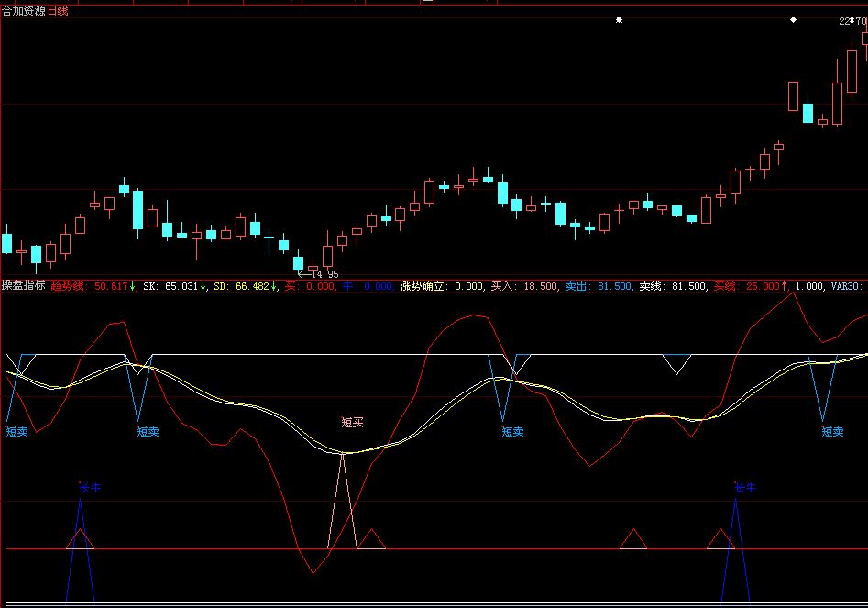Click the 短卖 label in the indicator's middle

[x=513, y=431]
